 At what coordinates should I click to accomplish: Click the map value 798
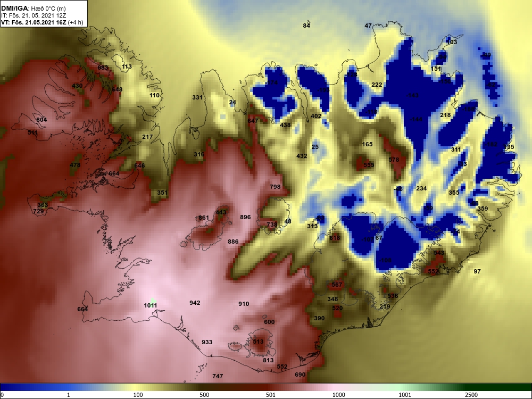pyautogui.click(x=275, y=187)
